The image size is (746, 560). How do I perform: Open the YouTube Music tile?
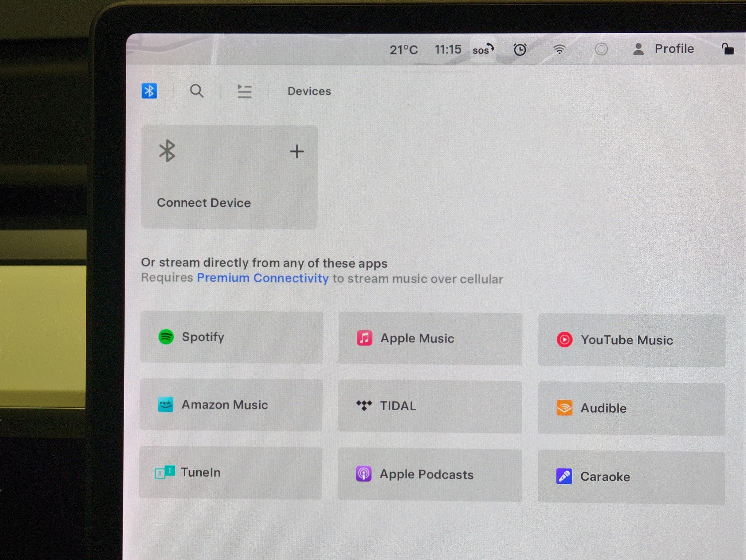point(632,340)
